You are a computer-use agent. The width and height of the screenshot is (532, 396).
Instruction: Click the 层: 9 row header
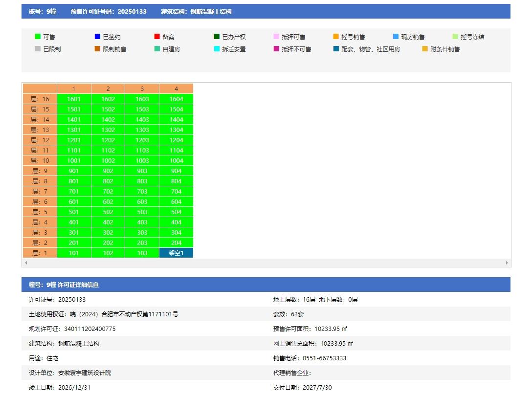tap(40, 171)
